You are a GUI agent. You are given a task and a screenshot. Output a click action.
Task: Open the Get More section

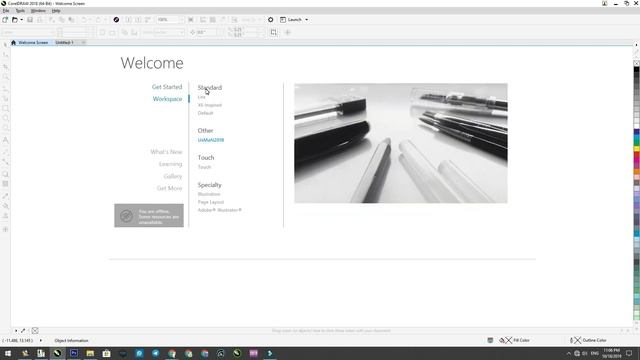(x=169, y=188)
